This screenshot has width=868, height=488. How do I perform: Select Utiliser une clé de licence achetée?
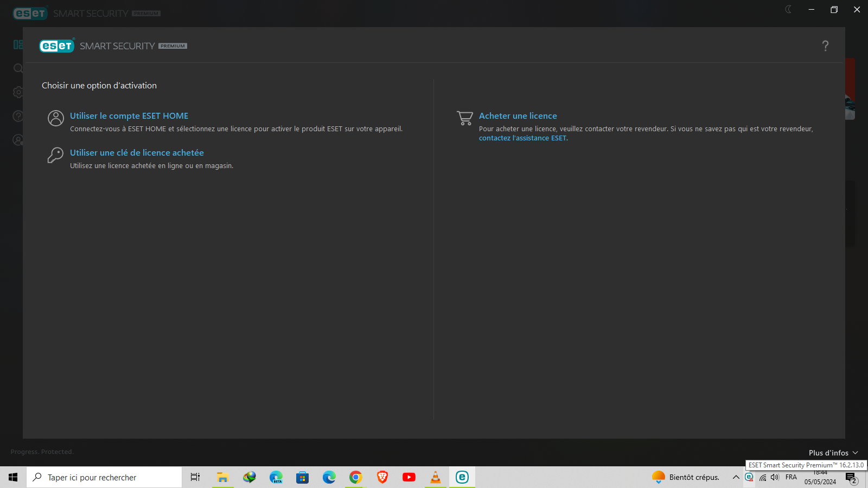pos(137,153)
